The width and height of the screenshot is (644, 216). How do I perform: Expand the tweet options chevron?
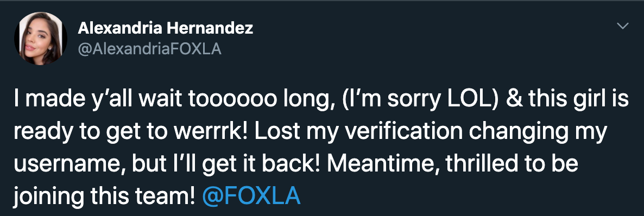pyautogui.click(x=623, y=26)
